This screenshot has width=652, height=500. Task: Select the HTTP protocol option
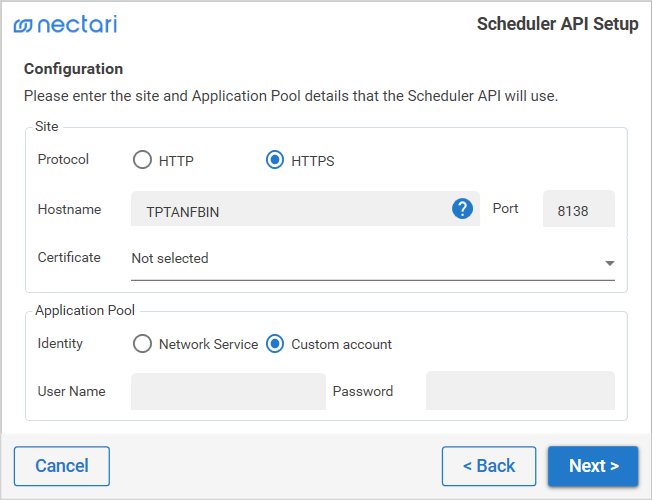tap(143, 160)
